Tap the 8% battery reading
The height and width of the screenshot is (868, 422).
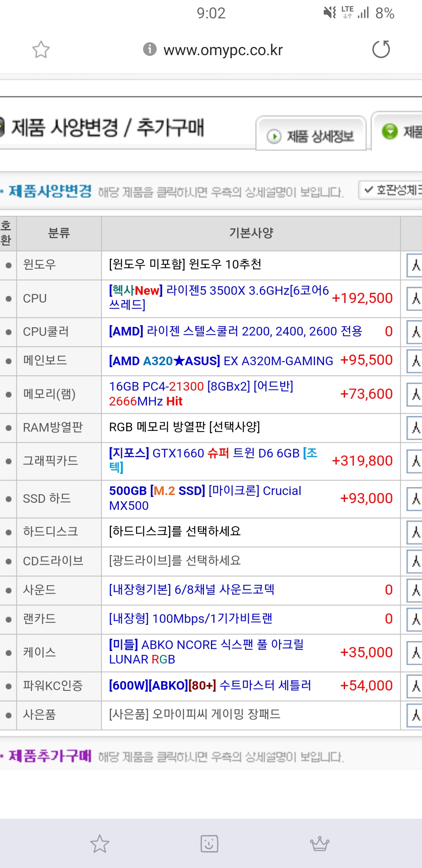[x=385, y=13]
